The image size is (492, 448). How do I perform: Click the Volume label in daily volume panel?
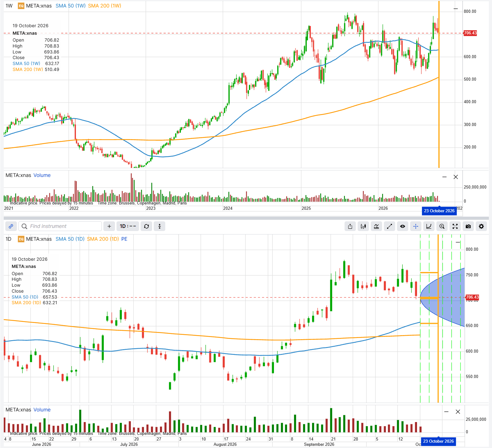point(42,410)
